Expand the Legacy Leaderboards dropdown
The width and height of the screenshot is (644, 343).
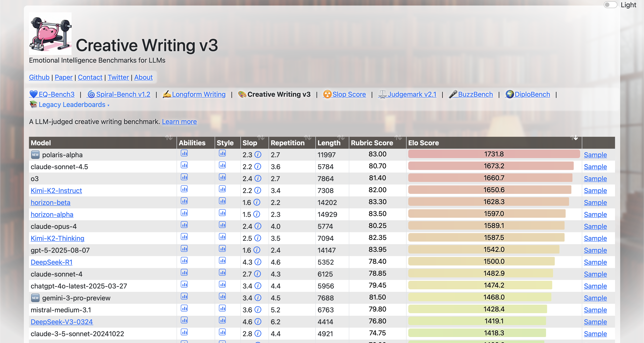pyautogui.click(x=72, y=105)
